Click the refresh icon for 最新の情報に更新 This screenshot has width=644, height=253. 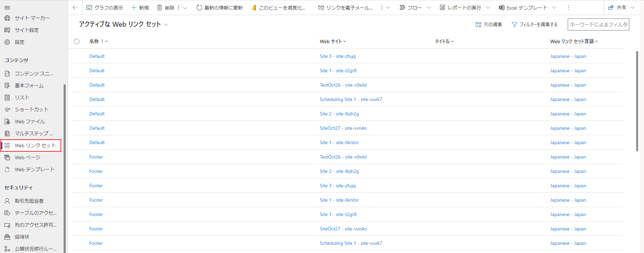pos(199,8)
